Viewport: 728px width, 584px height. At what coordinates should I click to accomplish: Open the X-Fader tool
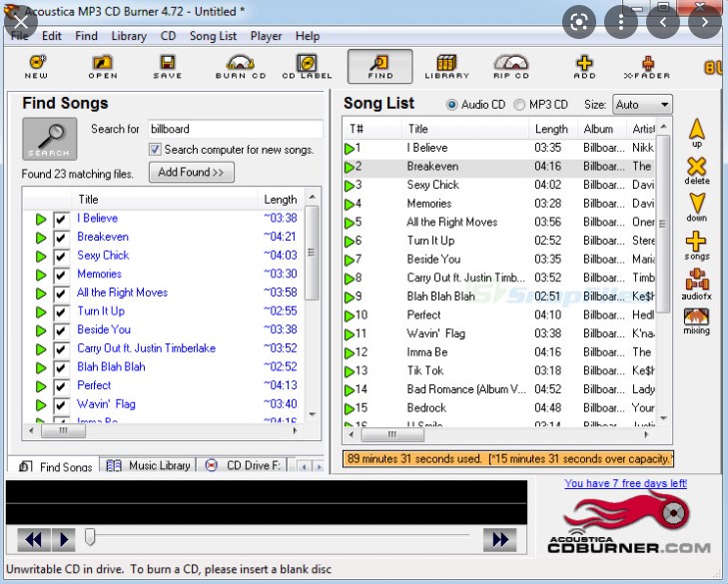click(x=647, y=66)
